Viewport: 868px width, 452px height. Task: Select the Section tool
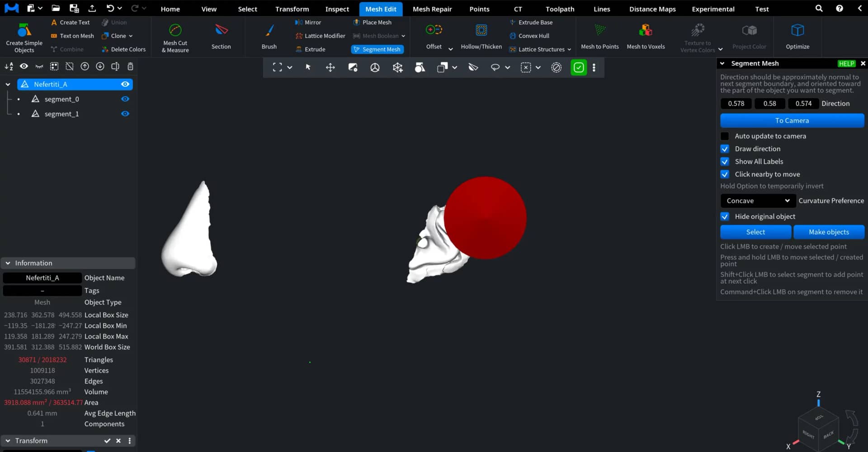point(221,37)
